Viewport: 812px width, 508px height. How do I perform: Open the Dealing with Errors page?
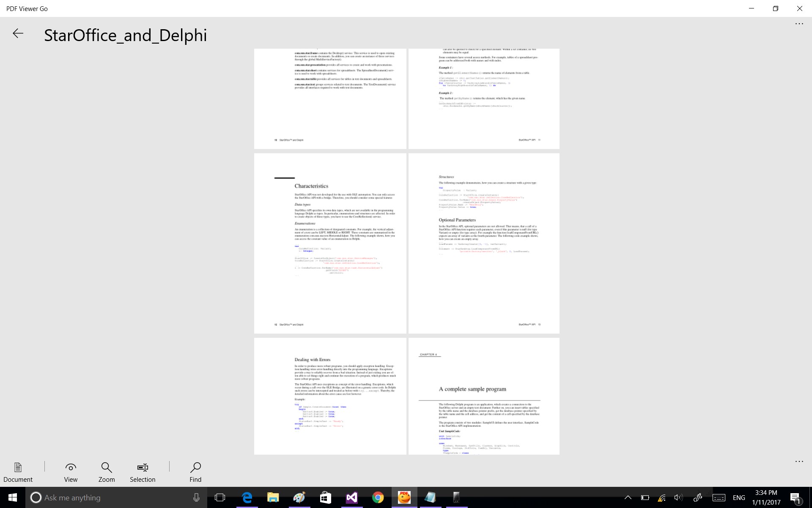pos(330,396)
